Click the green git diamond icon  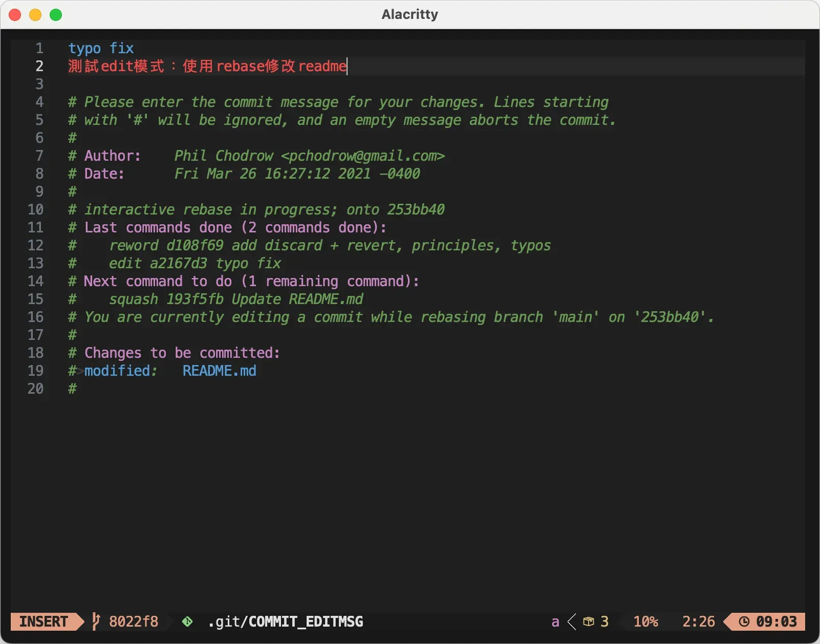point(187,621)
